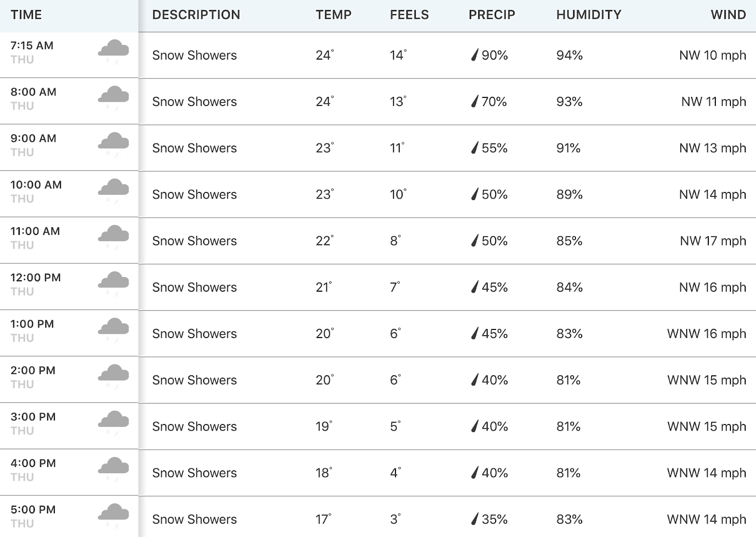Screen dimensions: 756x537
Task: Click the snow cloud icon for 3:00 PM
Action: click(113, 423)
